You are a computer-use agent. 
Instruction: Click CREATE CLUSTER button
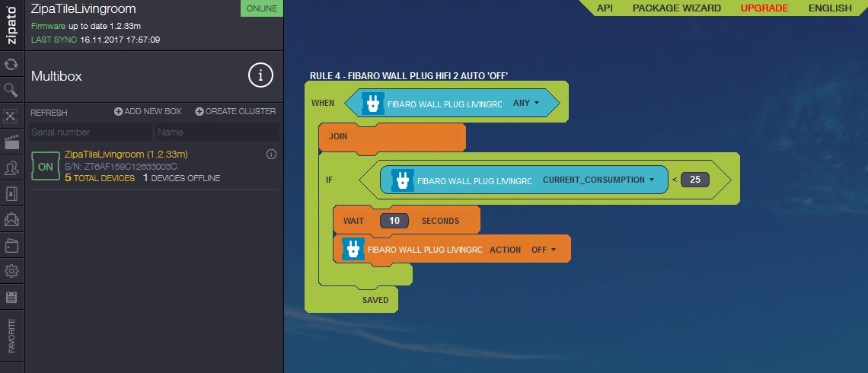235,112
